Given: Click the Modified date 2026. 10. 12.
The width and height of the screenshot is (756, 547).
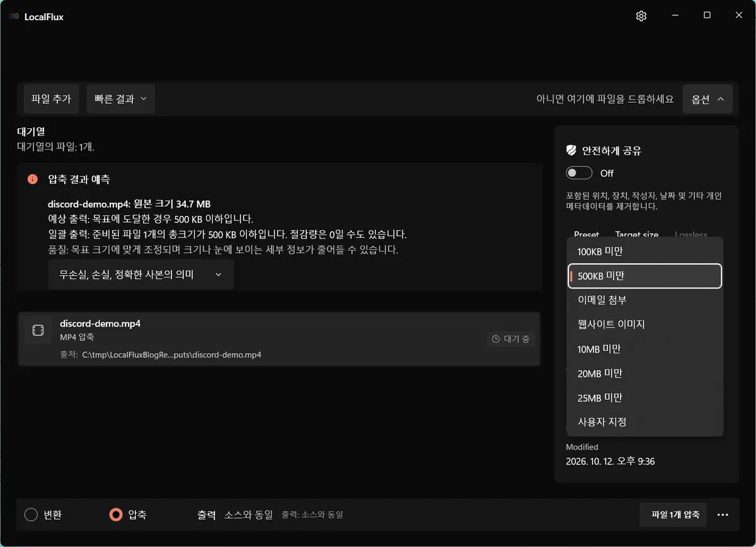Looking at the screenshot, I should click(610, 461).
